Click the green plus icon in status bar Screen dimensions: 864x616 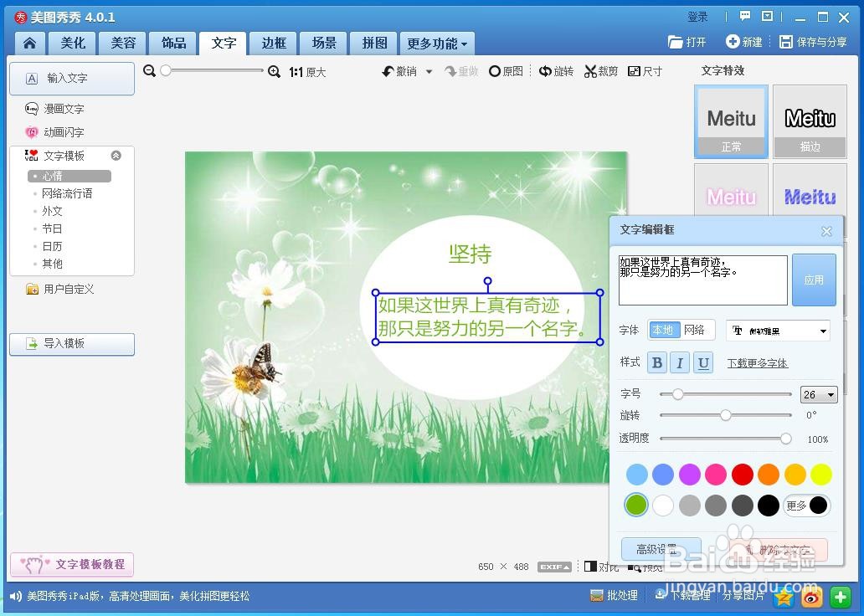click(841, 597)
